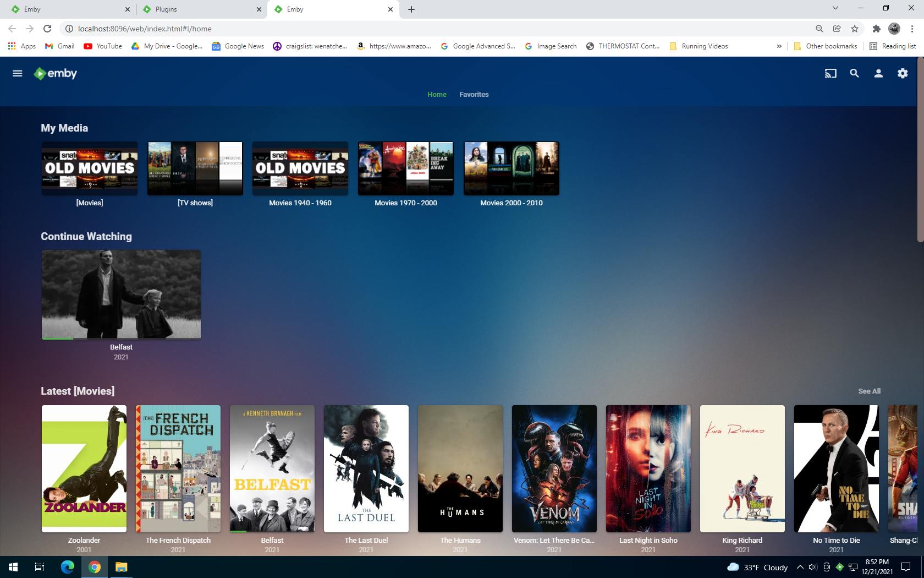Open Chrome zoom magnifier icon

(820, 29)
